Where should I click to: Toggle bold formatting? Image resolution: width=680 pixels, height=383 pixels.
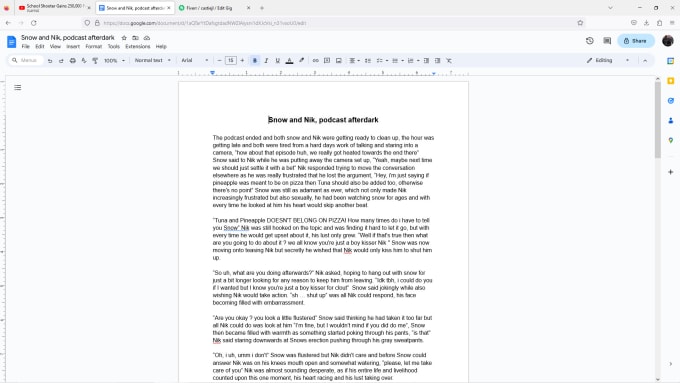click(255, 61)
